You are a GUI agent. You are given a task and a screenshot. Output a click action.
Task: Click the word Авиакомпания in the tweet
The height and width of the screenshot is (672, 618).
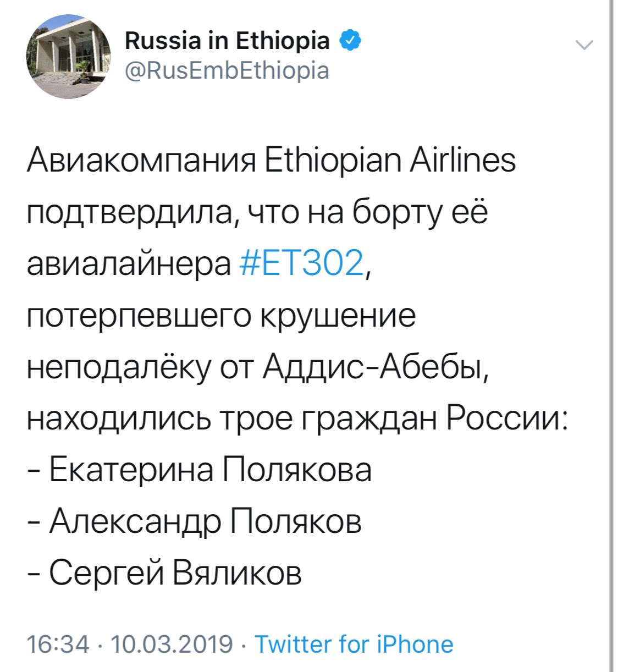point(141,161)
